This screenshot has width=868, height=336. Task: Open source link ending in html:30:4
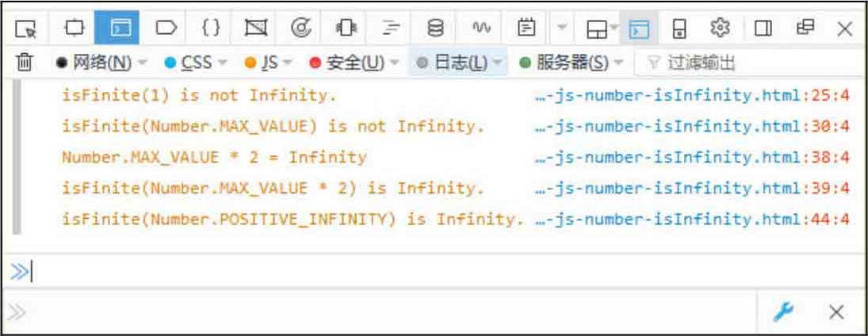click(x=692, y=127)
